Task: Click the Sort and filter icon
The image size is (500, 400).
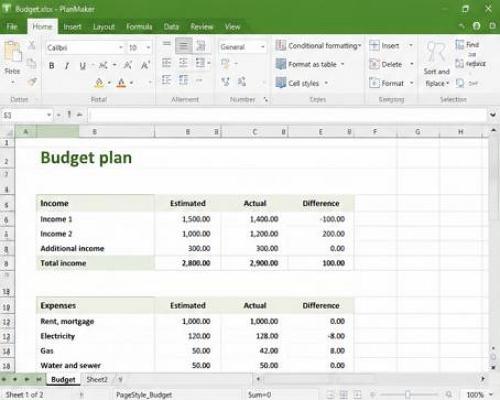Action: point(436,52)
